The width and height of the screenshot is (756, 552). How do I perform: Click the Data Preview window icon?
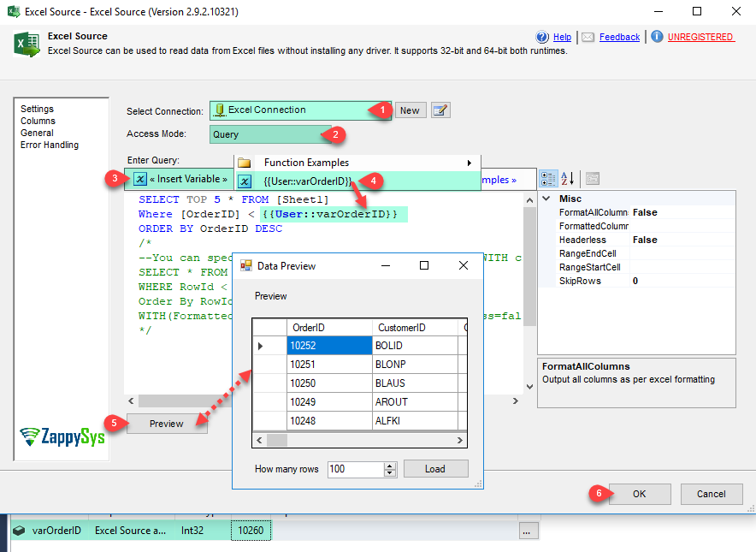pos(246,265)
